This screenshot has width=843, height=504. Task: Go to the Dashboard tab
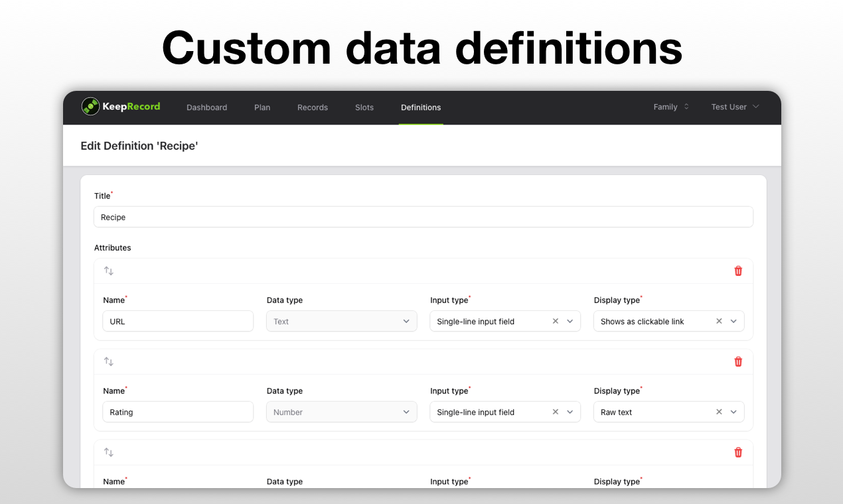pos(206,107)
